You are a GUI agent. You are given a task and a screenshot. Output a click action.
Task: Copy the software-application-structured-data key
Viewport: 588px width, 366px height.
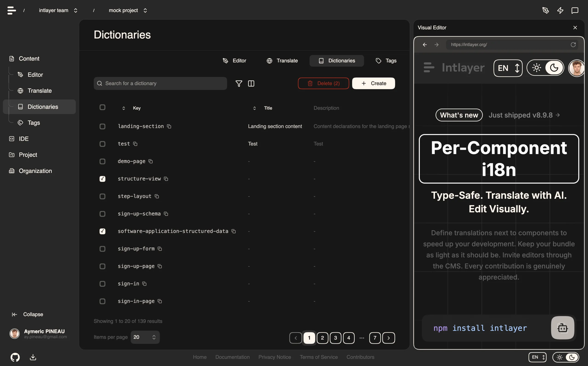(x=234, y=231)
